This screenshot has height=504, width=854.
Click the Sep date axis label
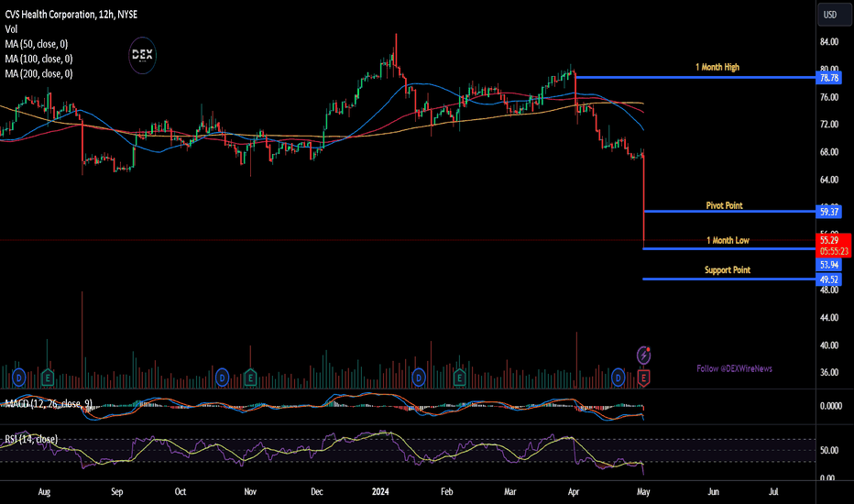point(116,491)
